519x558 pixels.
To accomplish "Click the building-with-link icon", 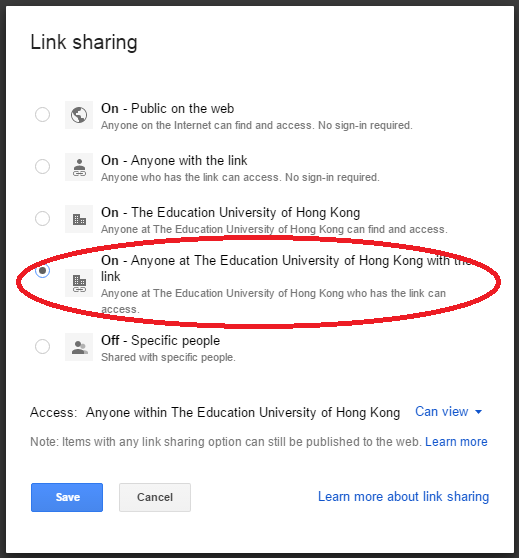I will click(79, 283).
